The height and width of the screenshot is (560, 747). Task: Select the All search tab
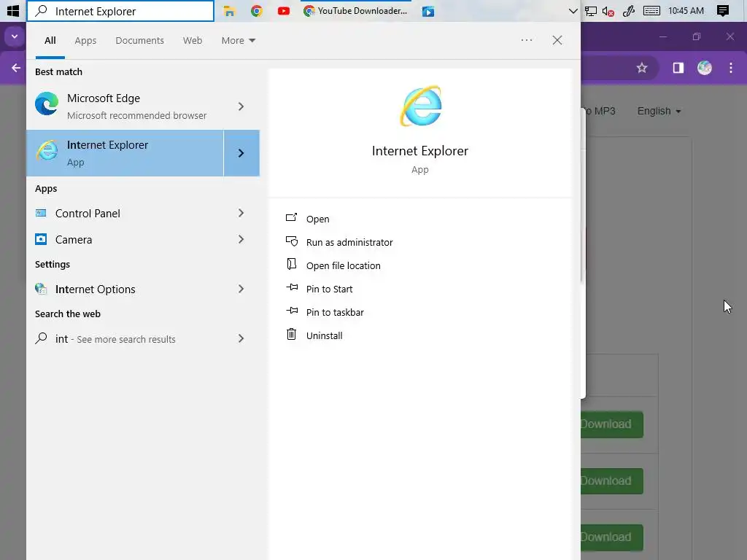[50, 41]
